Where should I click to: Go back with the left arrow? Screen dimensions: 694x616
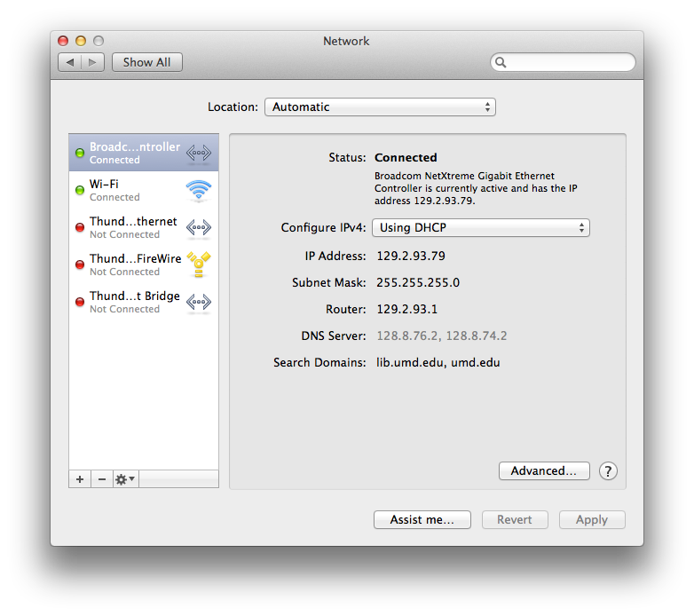click(x=70, y=62)
